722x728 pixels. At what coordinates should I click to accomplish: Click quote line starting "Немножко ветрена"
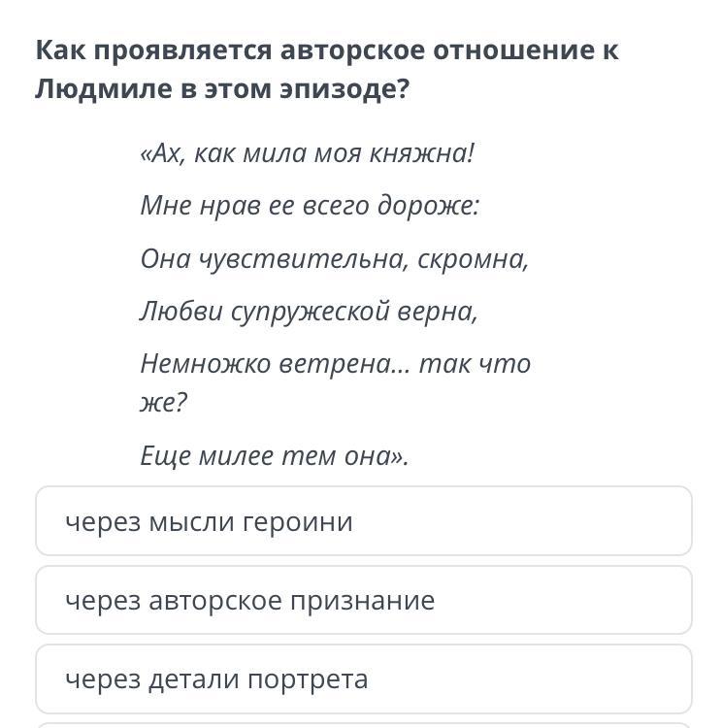[x=335, y=364]
